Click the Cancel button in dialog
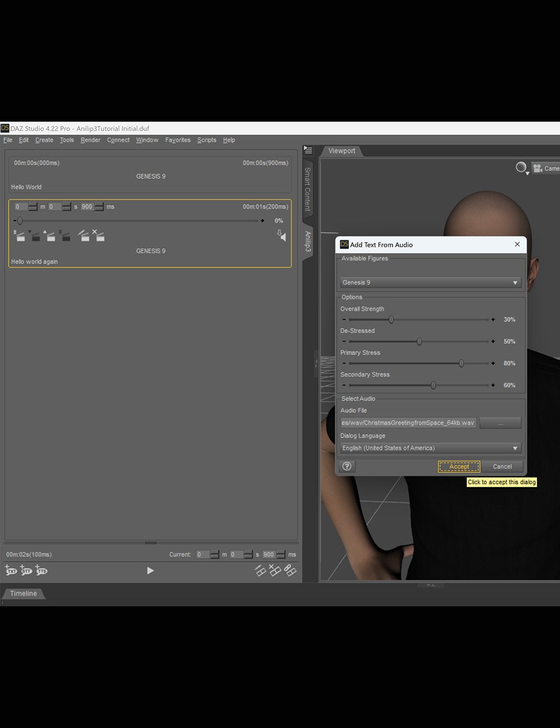Viewport: 560px width, 728px height. tap(502, 466)
